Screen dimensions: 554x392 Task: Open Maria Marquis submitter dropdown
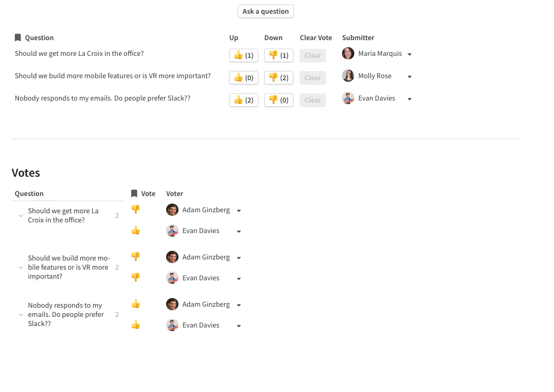pyautogui.click(x=410, y=54)
